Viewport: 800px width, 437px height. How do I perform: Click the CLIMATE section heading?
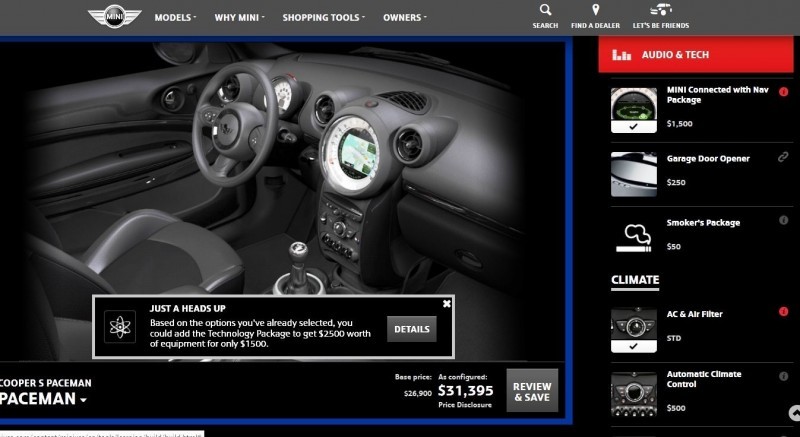[x=635, y=280]
